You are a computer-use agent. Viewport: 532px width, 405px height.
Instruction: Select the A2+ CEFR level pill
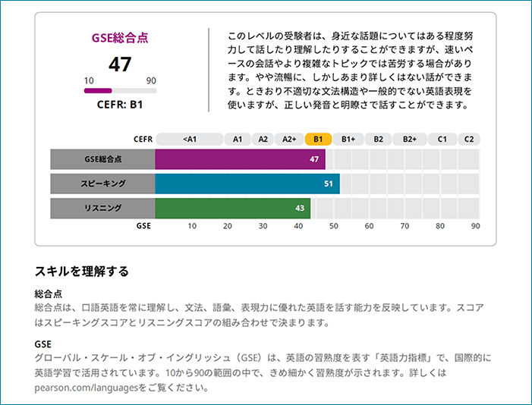coord(289,139)
